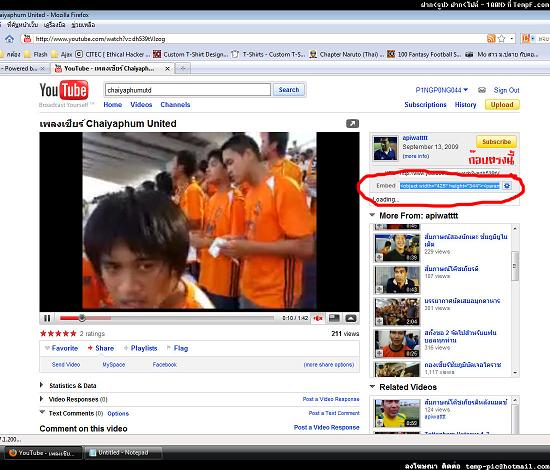Collapse Text Comments section
Screen dimensions: 550x470
tap(42, 412)
